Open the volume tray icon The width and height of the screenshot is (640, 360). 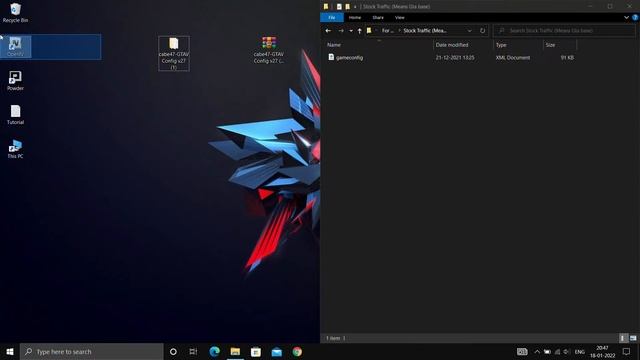(x=567, y=351)
